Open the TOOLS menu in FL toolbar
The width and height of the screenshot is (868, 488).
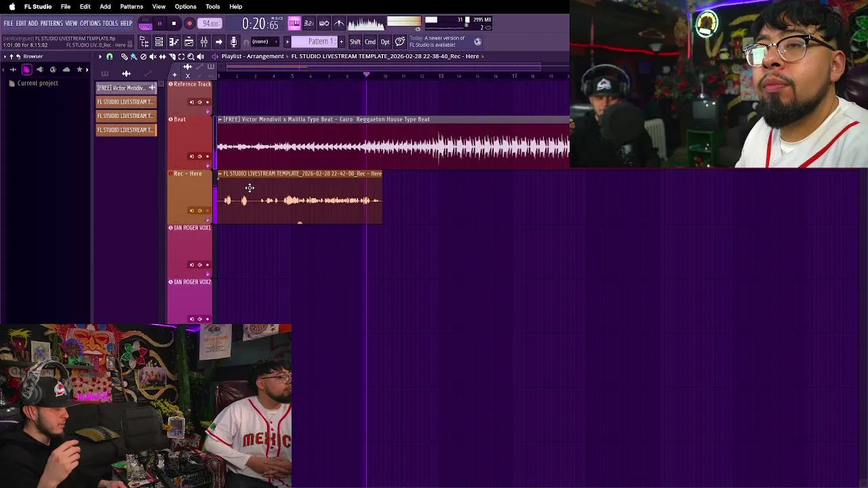pyautogui.click(x=110, y=23)
